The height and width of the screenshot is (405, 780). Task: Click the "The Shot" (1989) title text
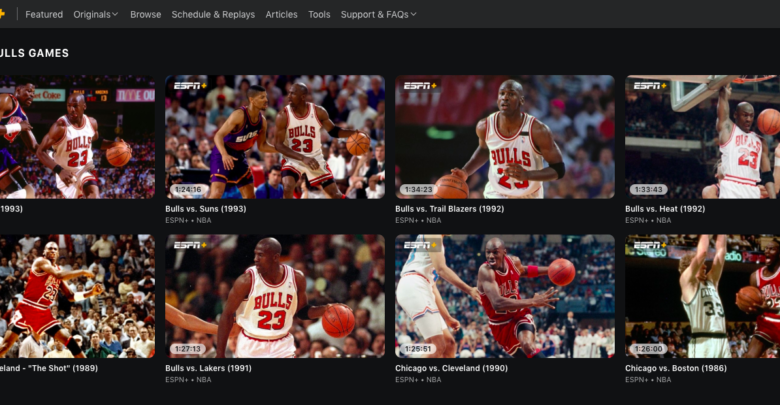(x=49, y=368)
